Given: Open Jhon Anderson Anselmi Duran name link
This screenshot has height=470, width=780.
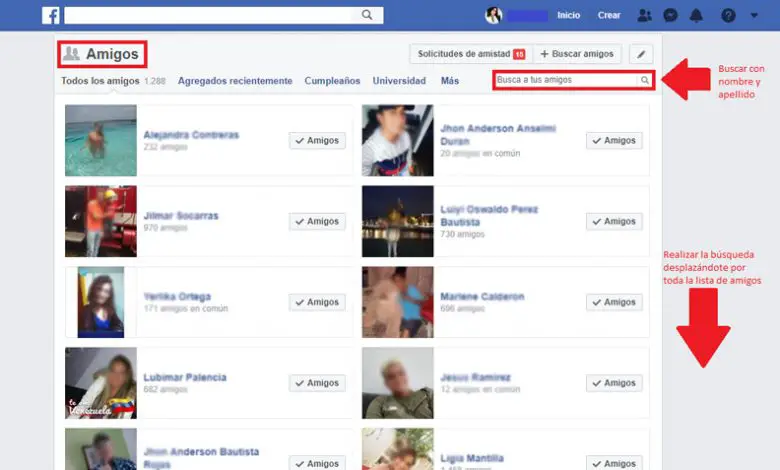Looking at the screenshot, I should 498,135.
